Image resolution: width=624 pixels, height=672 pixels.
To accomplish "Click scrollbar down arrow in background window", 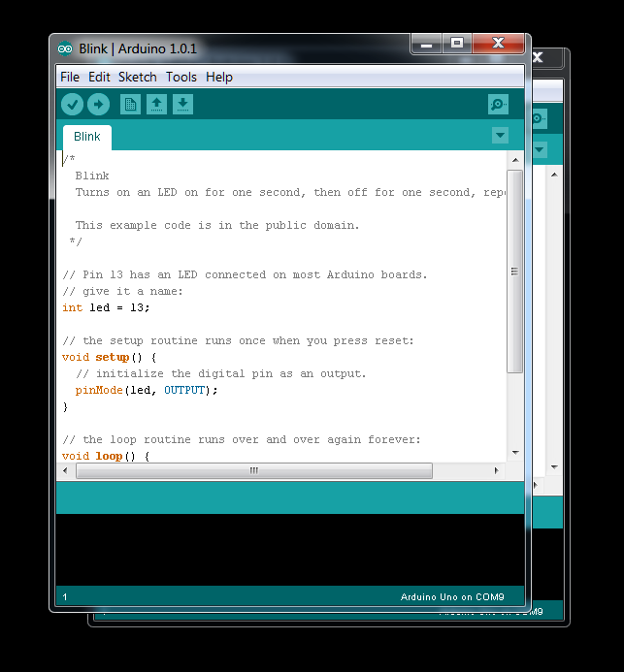I will [x=554, y=467].
